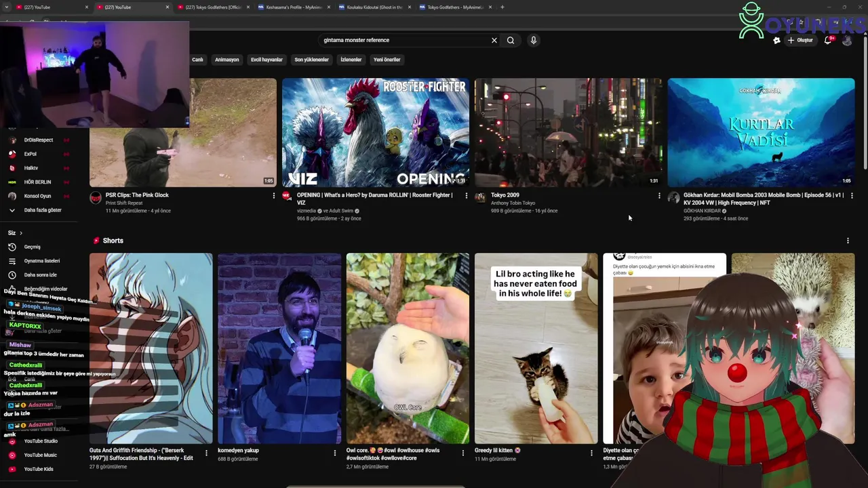
Task: Switch to Keshasama's Profile MyAnimeList tab
Action: [x=293, y=7]
